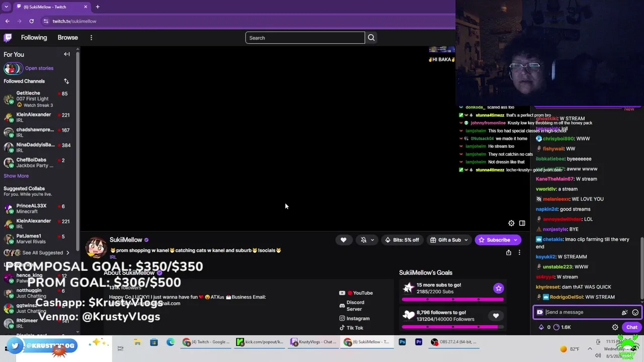
Task: Collapse the For You sidebar
Action: 67,54
